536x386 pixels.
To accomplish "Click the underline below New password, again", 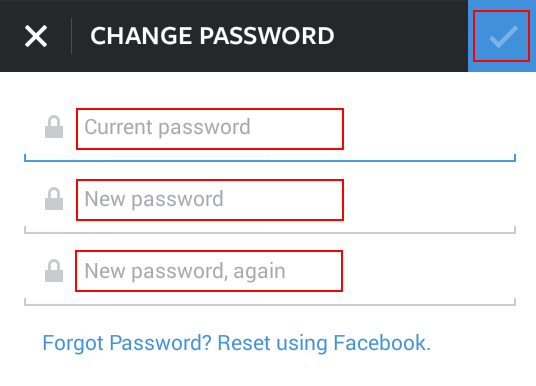I will pos(270,304).
